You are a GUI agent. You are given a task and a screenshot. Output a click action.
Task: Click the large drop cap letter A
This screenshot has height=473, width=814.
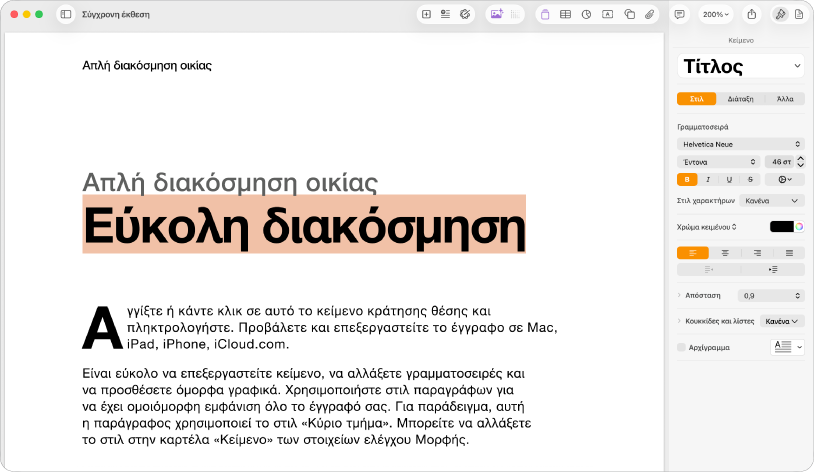click(x=102, y=328)
